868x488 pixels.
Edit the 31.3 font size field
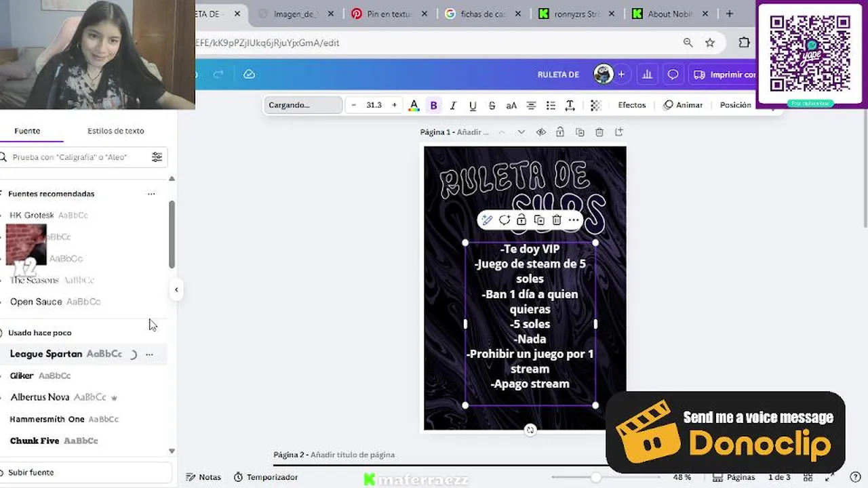[374, 105]
